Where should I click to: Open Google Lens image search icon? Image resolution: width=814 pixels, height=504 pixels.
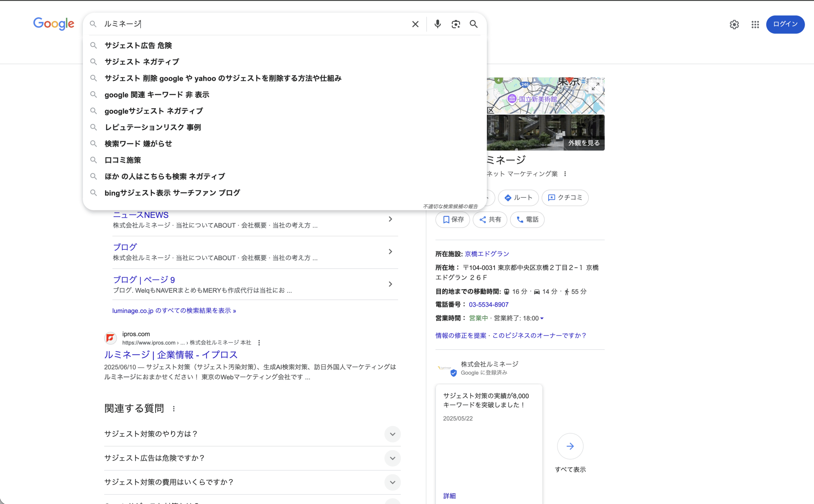pos(456,24)
